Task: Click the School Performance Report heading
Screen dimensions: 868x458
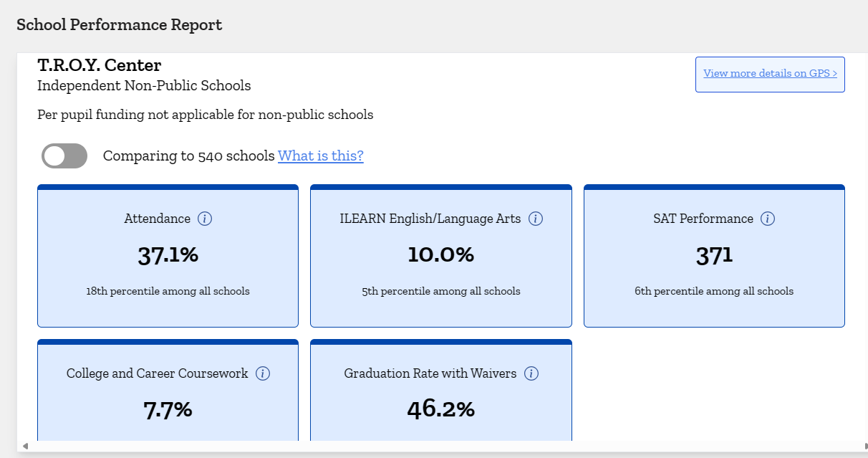Action: pyautogui.click(x=119, y=25)
